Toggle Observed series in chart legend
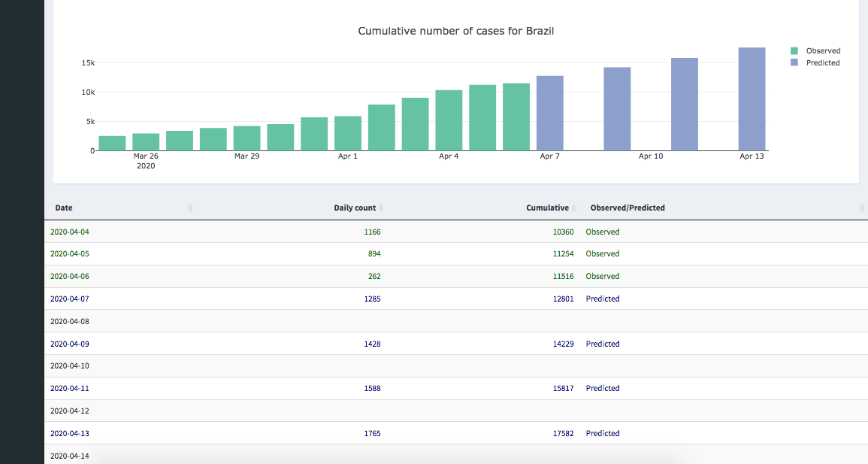Image resolution: width=868 pixels, height=464 pixels. pos(823,51)
